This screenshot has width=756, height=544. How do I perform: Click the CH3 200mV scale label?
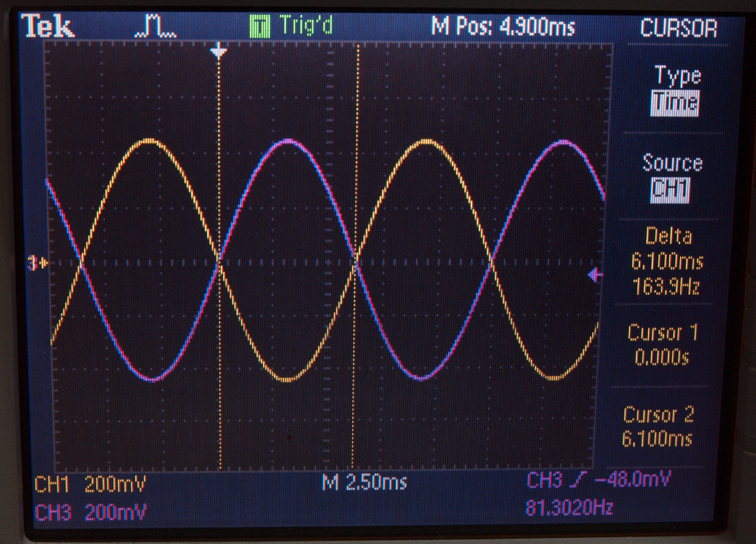(91, 513)
